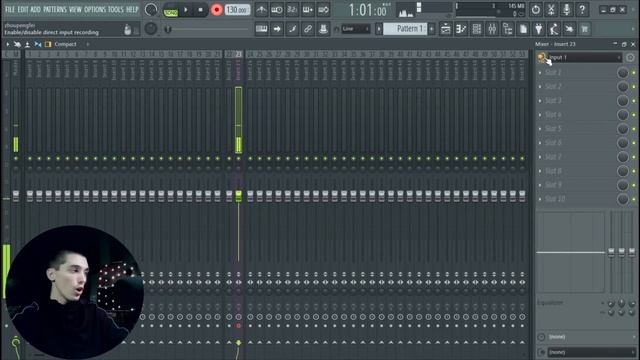640x360 pixels.
Task: Click the microphone one-click recording icon
Action: click(567, 9)
